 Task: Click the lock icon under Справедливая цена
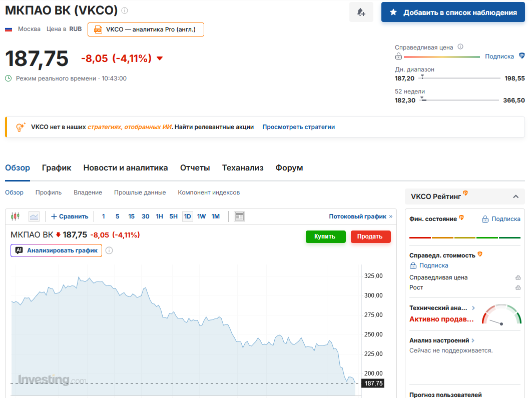pyautogui.click(x=399, y=56)
